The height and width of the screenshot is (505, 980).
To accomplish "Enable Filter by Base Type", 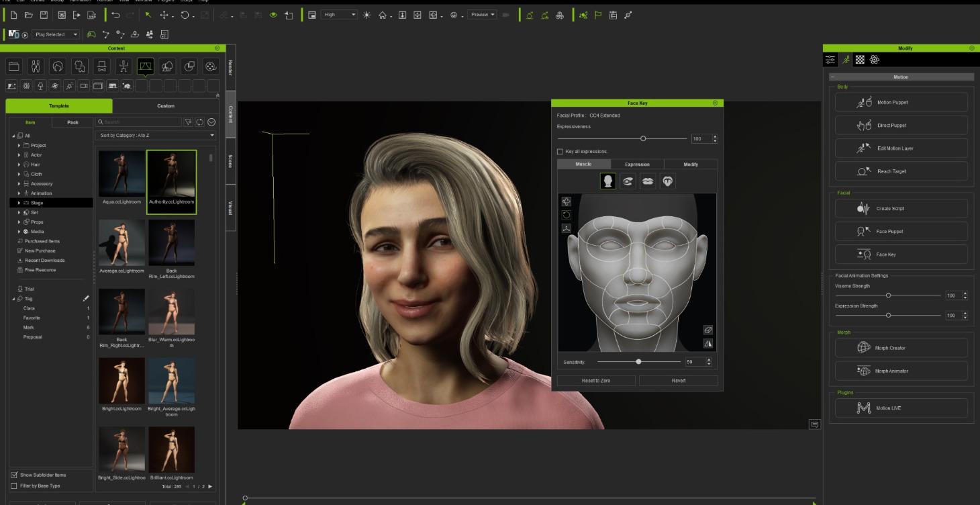I will [x=13, y=485].
